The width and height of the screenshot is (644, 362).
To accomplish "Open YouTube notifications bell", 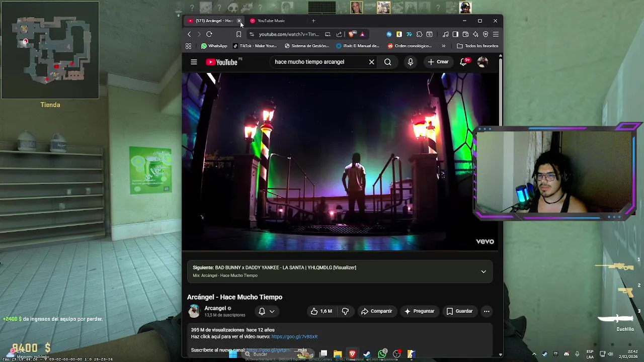I will [463, 62].
